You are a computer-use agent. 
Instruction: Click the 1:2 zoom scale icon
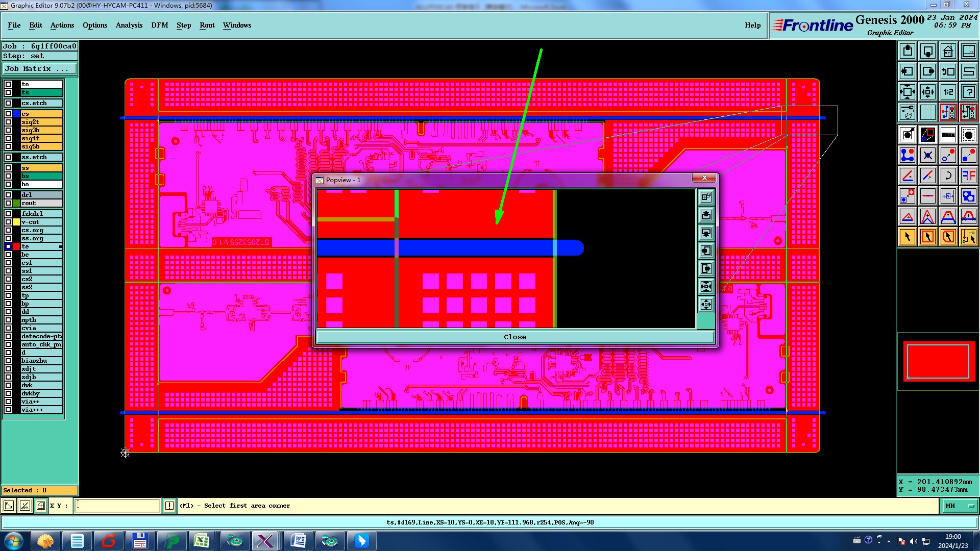[x=948, y=92]
